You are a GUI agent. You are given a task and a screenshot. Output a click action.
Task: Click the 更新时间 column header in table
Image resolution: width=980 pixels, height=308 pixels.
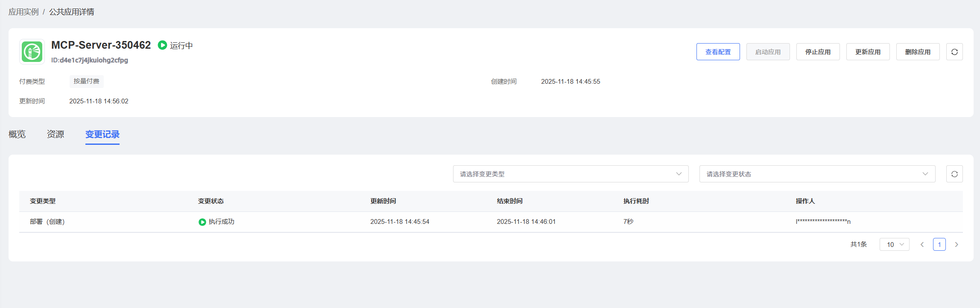click(x=383, y=201)
